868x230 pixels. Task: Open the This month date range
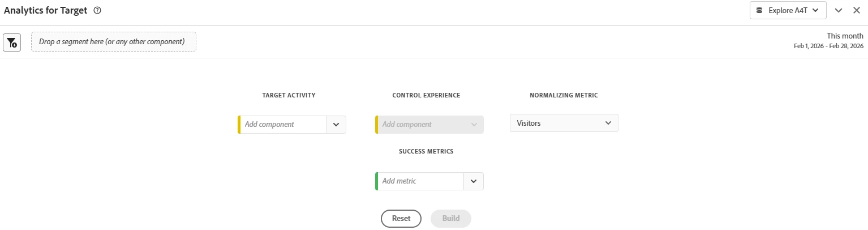[845, 36]
